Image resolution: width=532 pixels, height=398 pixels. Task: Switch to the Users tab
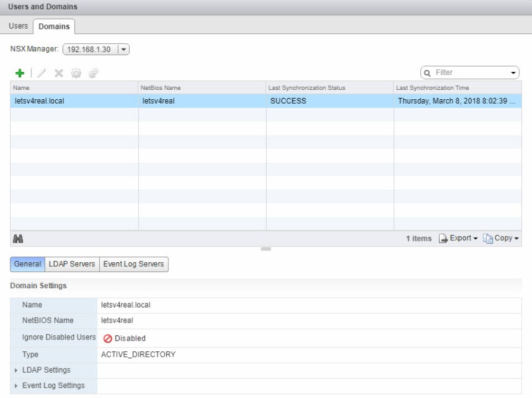point(18,26)
